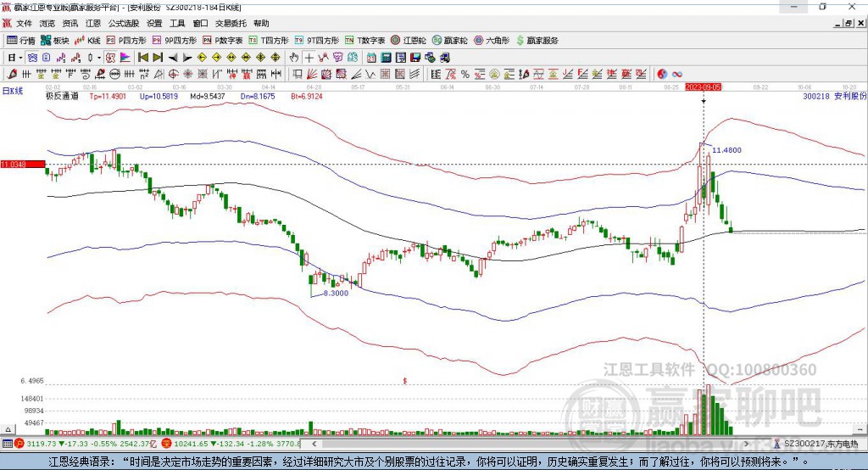Open the P四方形 tool
The image size is (868, 470).
(126, 41)
